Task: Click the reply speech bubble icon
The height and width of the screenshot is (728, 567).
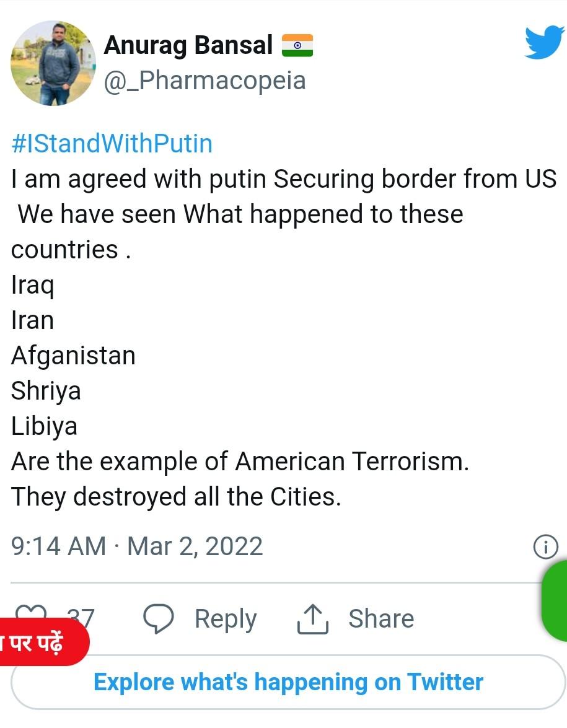Action: coord(158,618)
